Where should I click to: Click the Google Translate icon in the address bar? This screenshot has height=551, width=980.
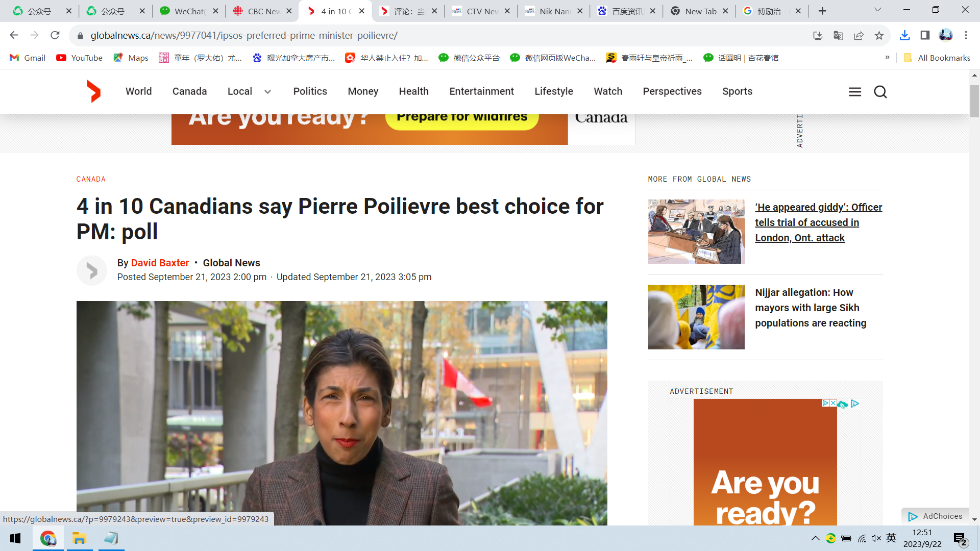pos(838,35)
